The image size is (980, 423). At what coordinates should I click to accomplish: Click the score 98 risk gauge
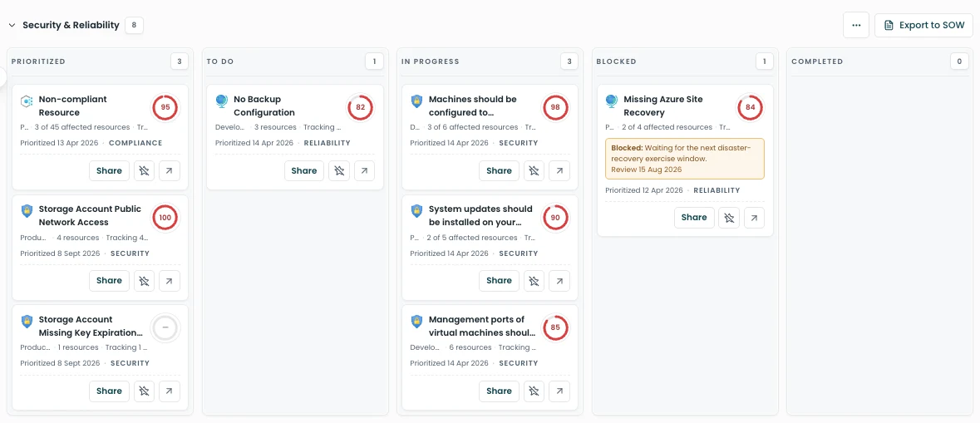pyautogui.click(x=555, y=107)
